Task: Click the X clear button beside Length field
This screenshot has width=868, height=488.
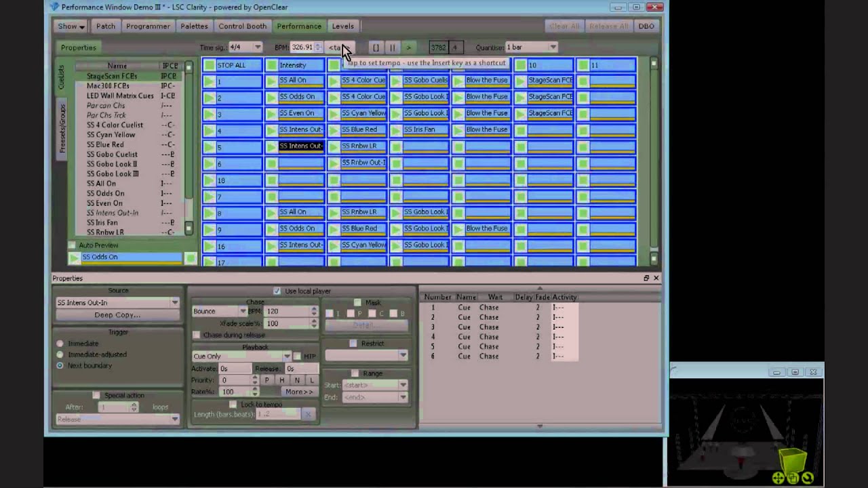Action: (308, 414)
